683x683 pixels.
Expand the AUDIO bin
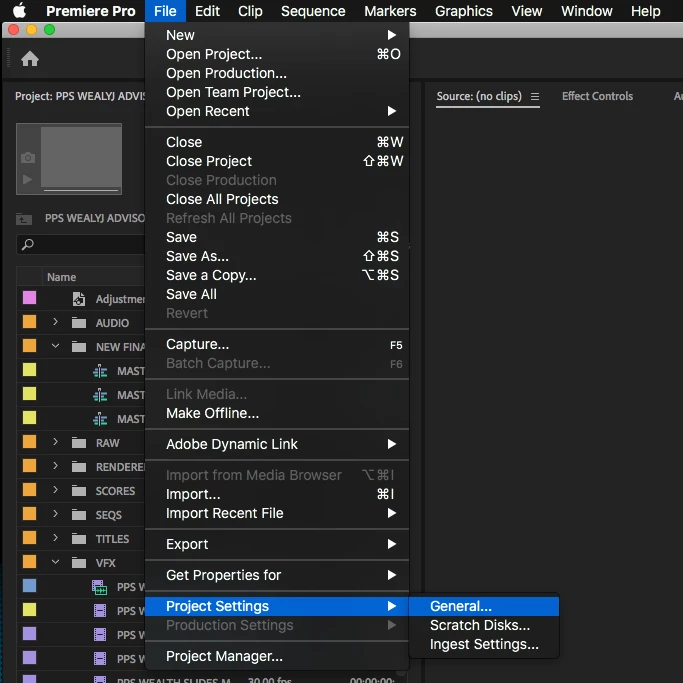coord(55,322)
